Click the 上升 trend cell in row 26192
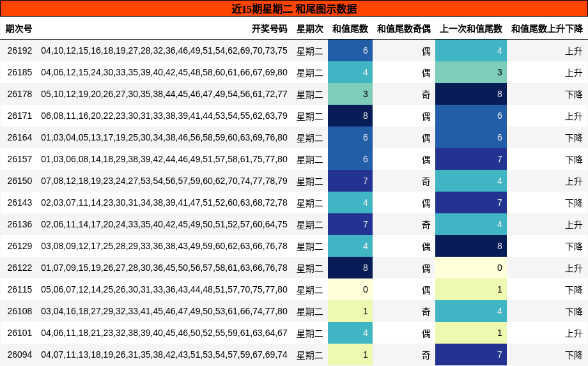Image resolution: width=588 pixels, height=366 pixels. [x=574, y=51]
